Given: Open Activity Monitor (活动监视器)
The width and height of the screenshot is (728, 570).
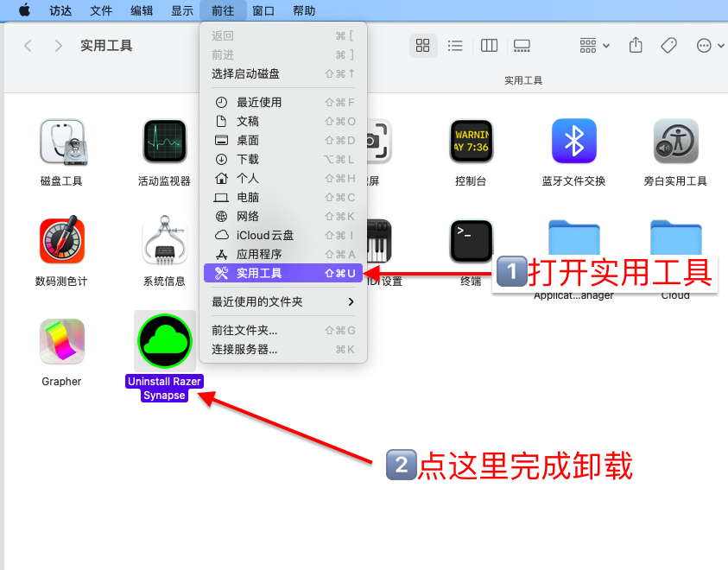Looking at the screenshot, I should click(x=165, y=142).
